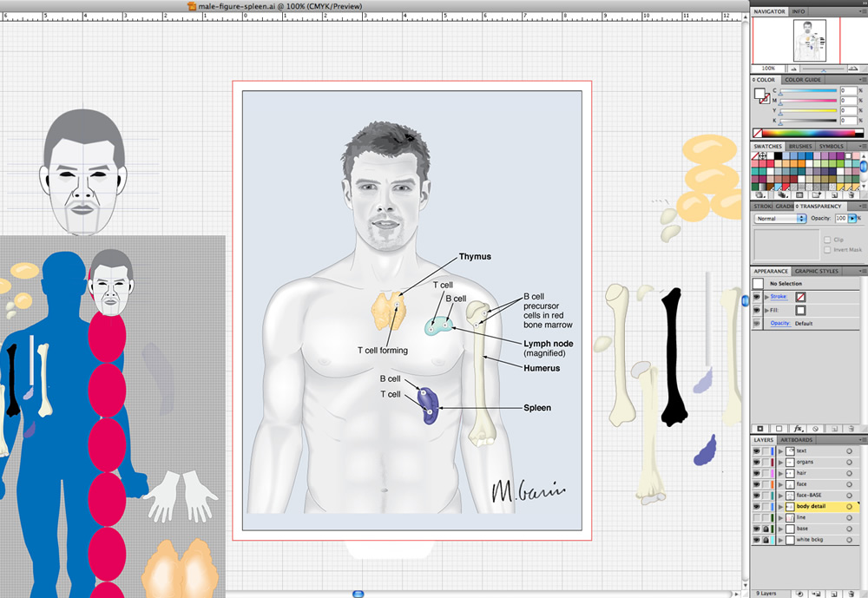Expand the text layer disclosure triangle

(x=780, y=451)
